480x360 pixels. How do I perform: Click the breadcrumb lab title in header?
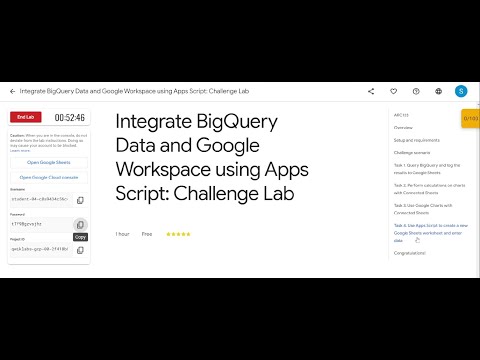tap(134, 91)
